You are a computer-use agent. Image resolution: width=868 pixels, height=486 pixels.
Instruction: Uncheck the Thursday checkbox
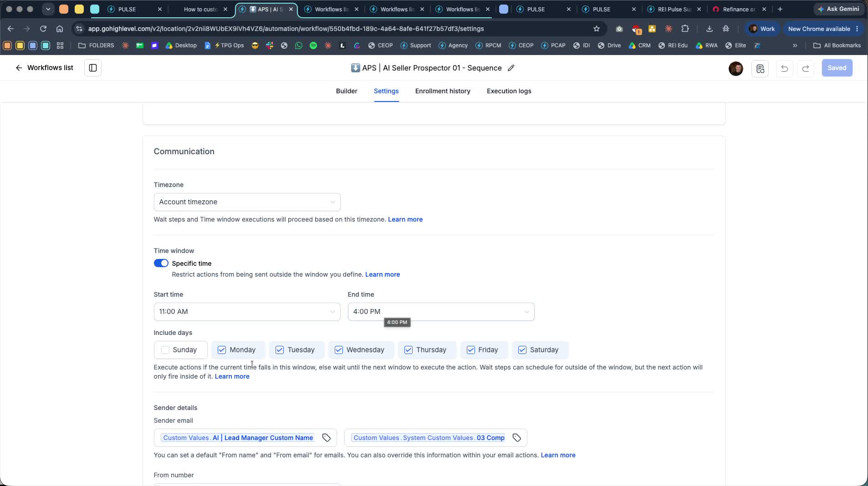(408, 350)
